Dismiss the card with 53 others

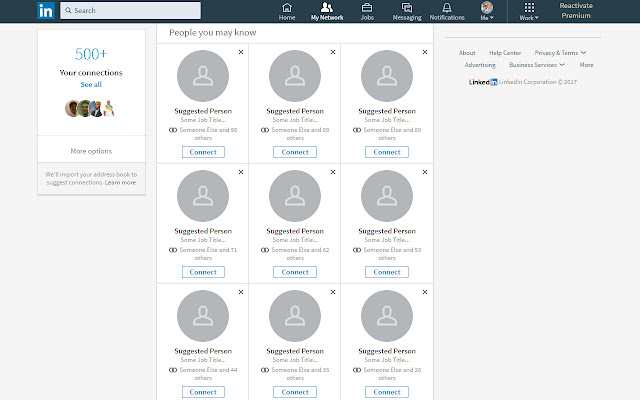tap(425, 172)
